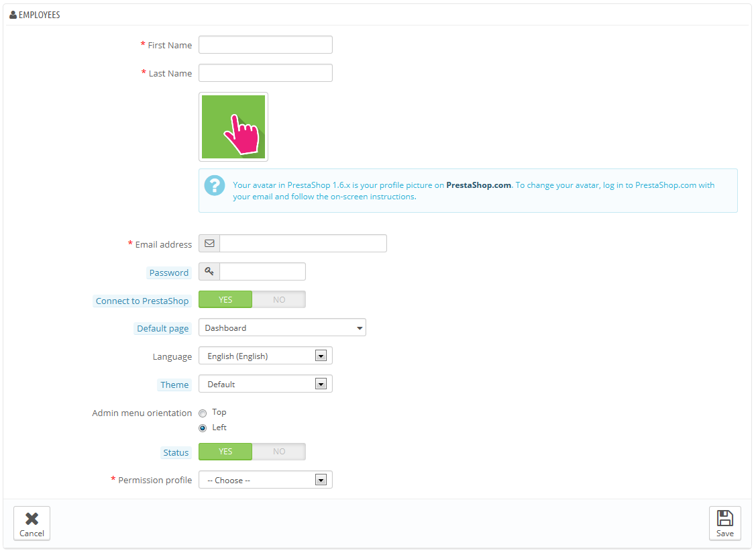Click the First Name label

(x=170, y=46)
